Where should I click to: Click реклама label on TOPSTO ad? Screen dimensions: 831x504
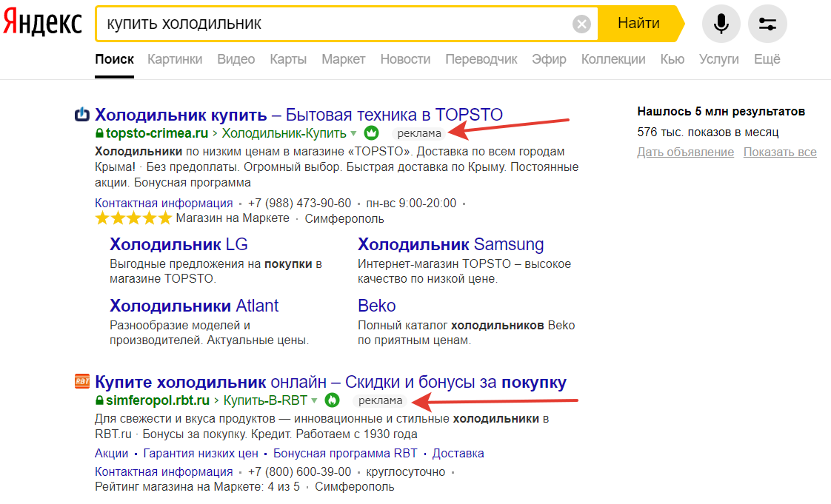point(419,133)
